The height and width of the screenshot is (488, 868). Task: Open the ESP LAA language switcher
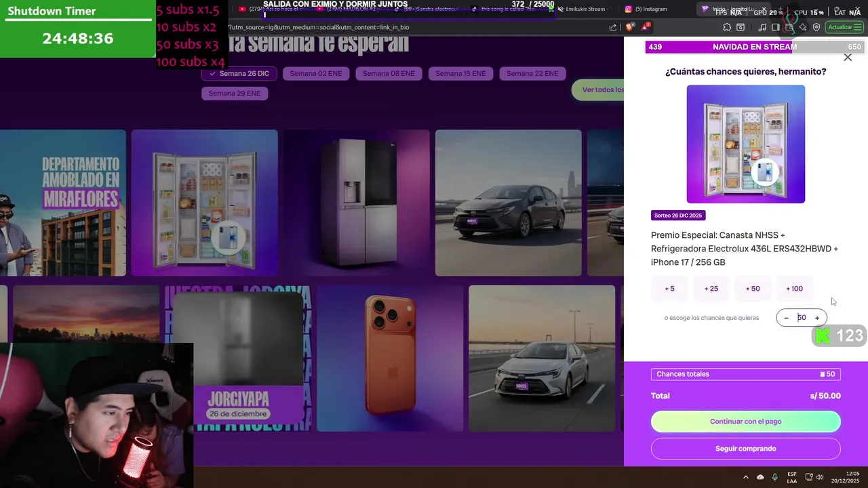point(792,477)
